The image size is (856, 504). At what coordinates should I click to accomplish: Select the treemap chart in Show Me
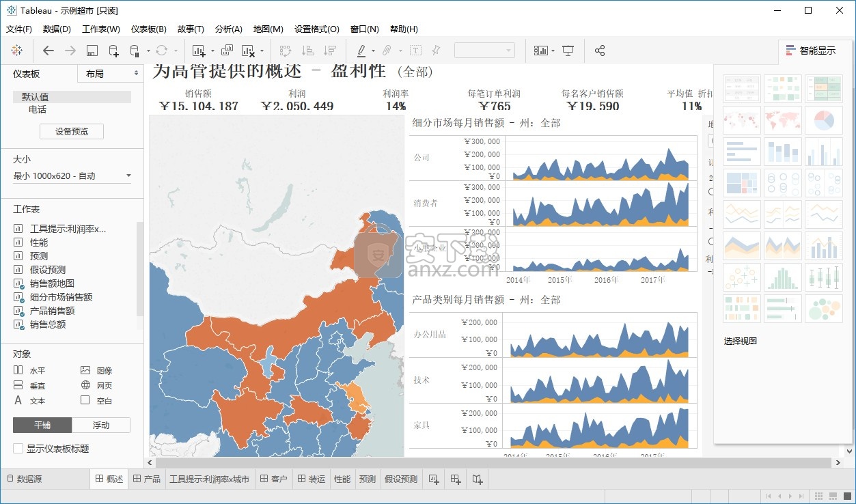[x=741, y=183]
